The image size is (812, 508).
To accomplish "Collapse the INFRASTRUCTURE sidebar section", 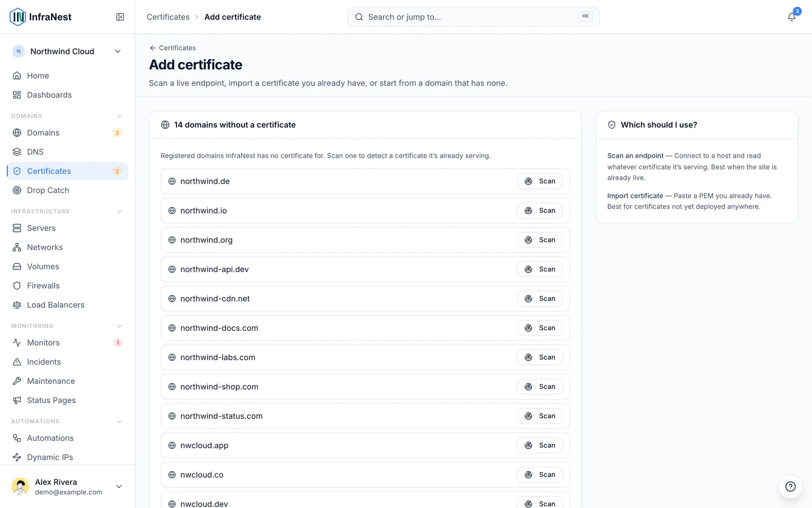I will pyautogui.click(x=119, y=211).
